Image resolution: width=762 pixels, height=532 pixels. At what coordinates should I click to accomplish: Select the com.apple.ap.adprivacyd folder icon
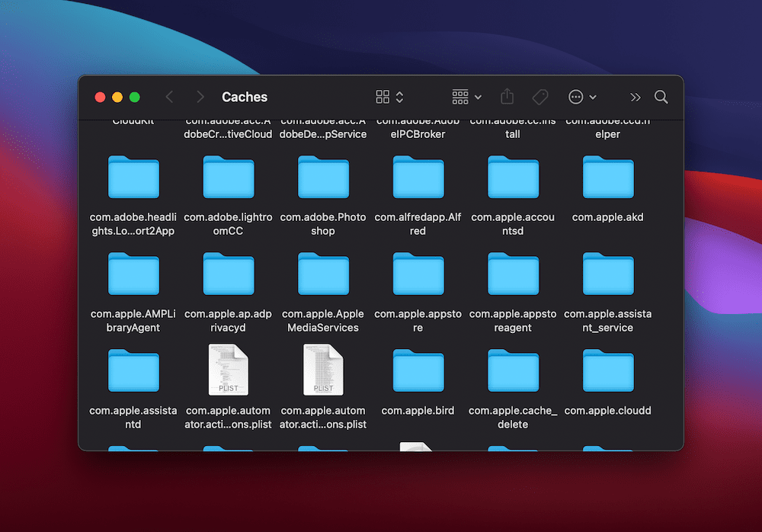pyautogui.click(x=229, y=274)
